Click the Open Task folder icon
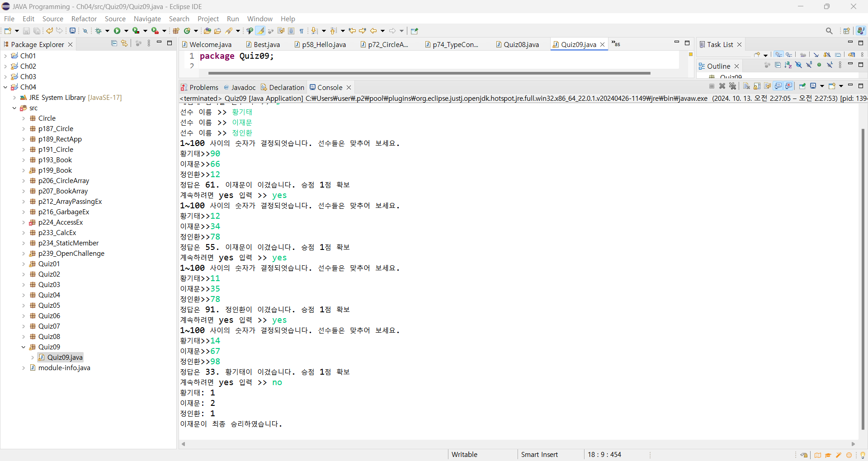The width and height of the screenshot is (868, 461). (x=217, y=31)
